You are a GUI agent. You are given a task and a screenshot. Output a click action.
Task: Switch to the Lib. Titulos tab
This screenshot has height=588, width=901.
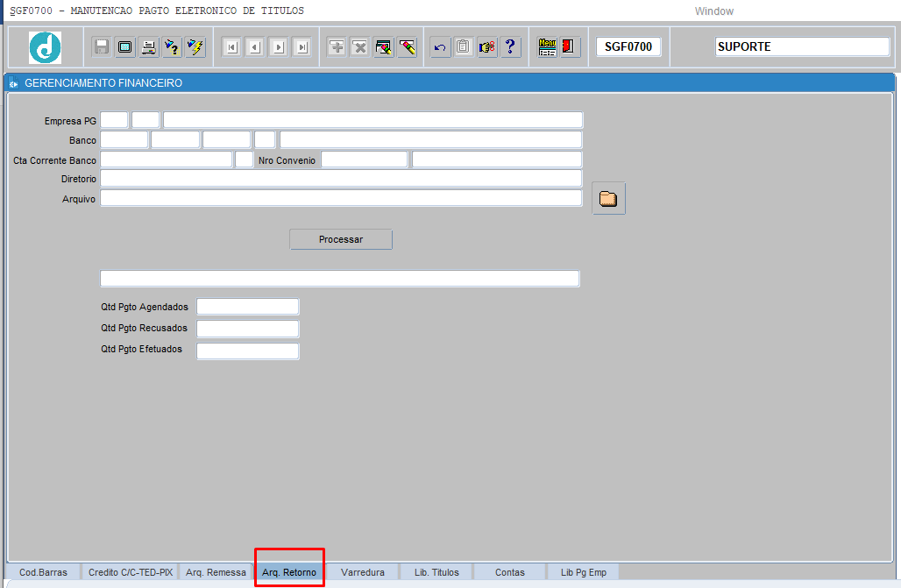pyautogui.click(x=436, y=572)
